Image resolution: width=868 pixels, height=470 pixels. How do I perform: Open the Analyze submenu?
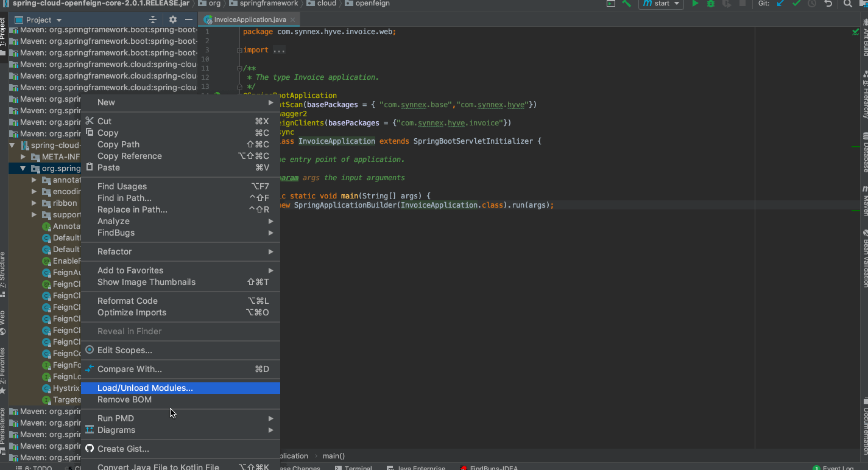pos(181,221)
